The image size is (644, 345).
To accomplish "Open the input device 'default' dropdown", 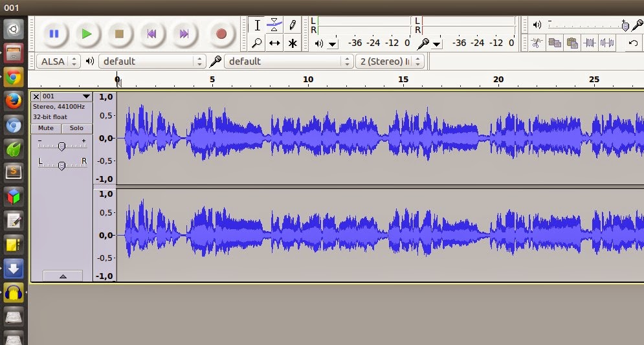I will [289, 61].
